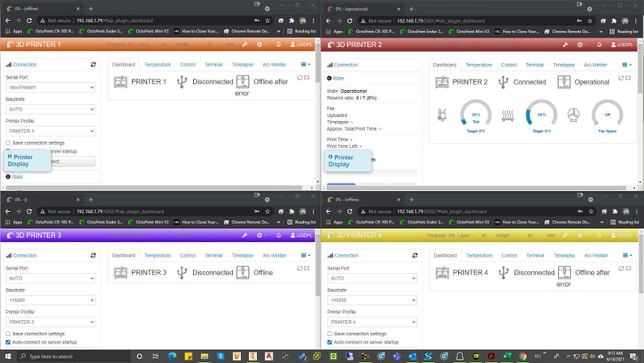Screen dimensions: 644x363
Task: Open Windows Start menu
Action: (8, 356)
